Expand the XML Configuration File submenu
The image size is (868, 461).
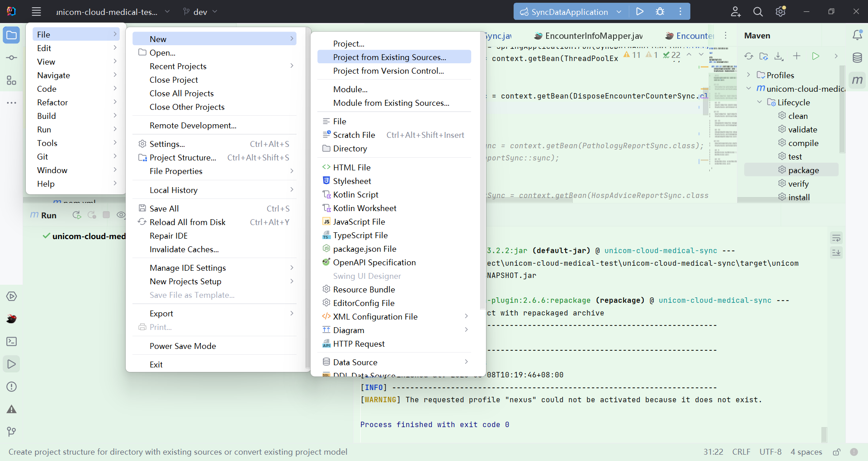tap(394, 317)
